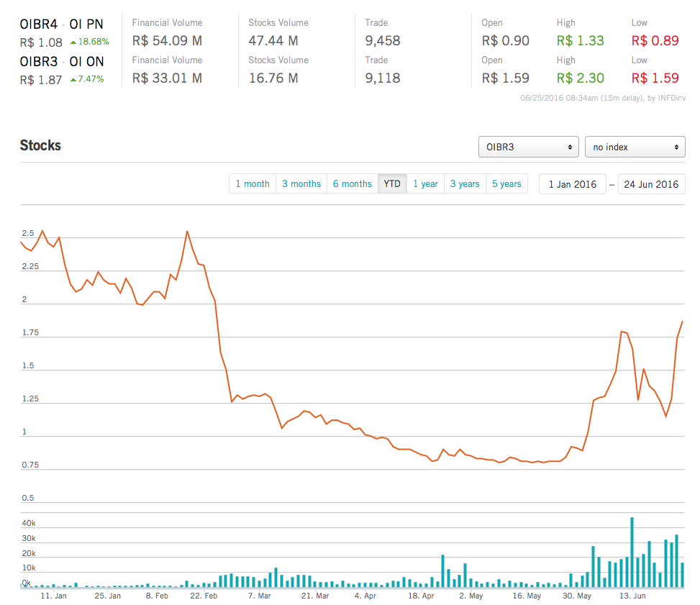
Task: Click the 13. Jun axis date label
Action: [x=633, y=596]
